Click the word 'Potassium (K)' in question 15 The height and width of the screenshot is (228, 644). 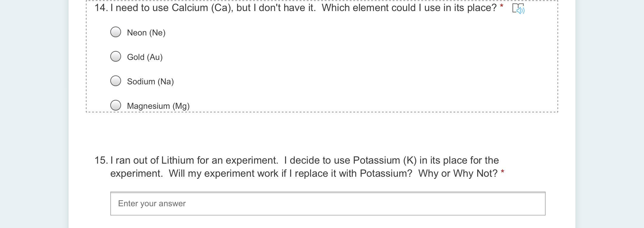click(x=385, y=160)
